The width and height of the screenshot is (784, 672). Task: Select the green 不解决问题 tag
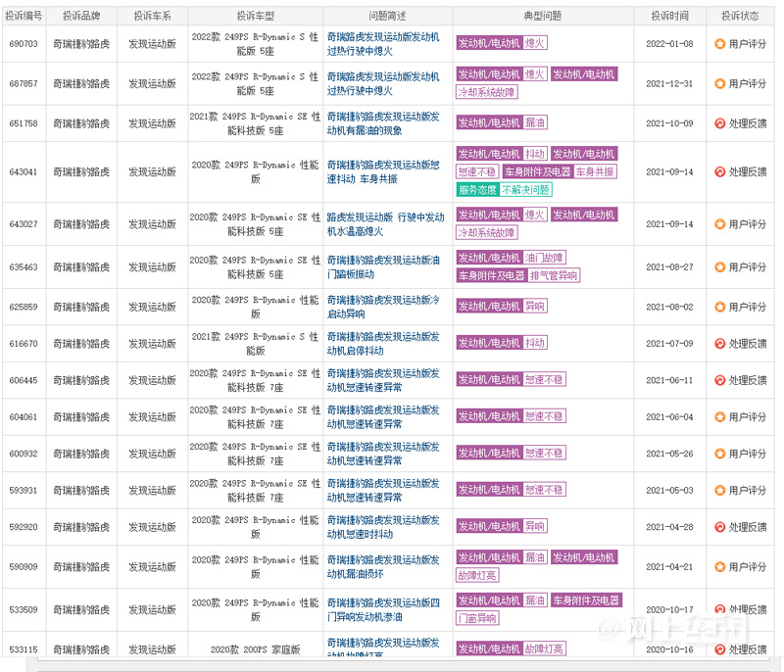click(x=525, y=190)
